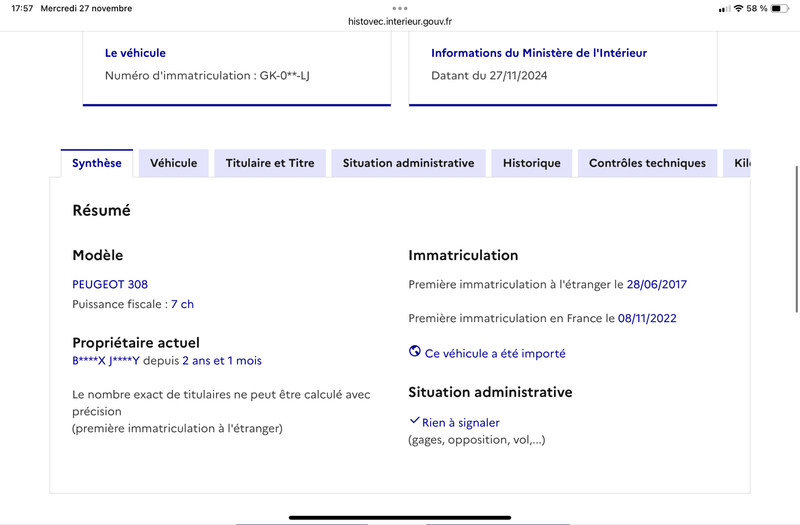The image size is (800, 525).
Task: Open the Contrôles techniques tab
Action: click(x=647, y=163)
